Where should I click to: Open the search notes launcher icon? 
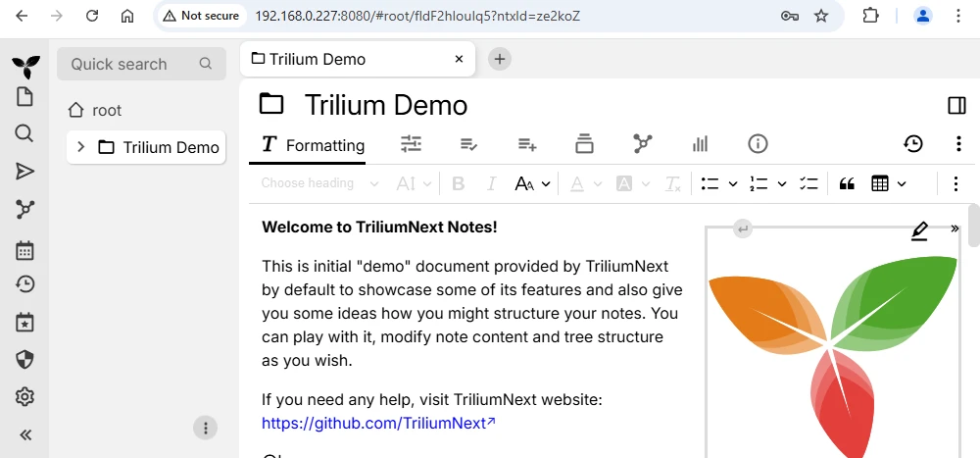pyautogui.click(x=24, y=133)
